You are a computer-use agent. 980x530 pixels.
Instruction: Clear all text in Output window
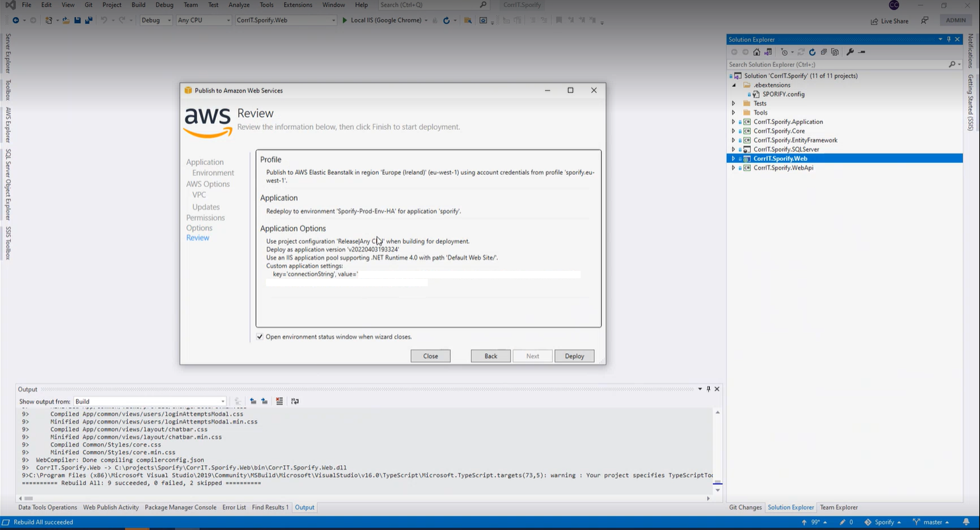(x=279, y=401)
